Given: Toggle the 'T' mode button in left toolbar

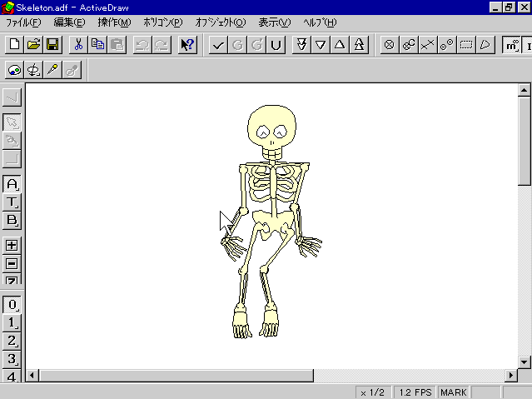Looking at the screenshot, I should 12,202.
